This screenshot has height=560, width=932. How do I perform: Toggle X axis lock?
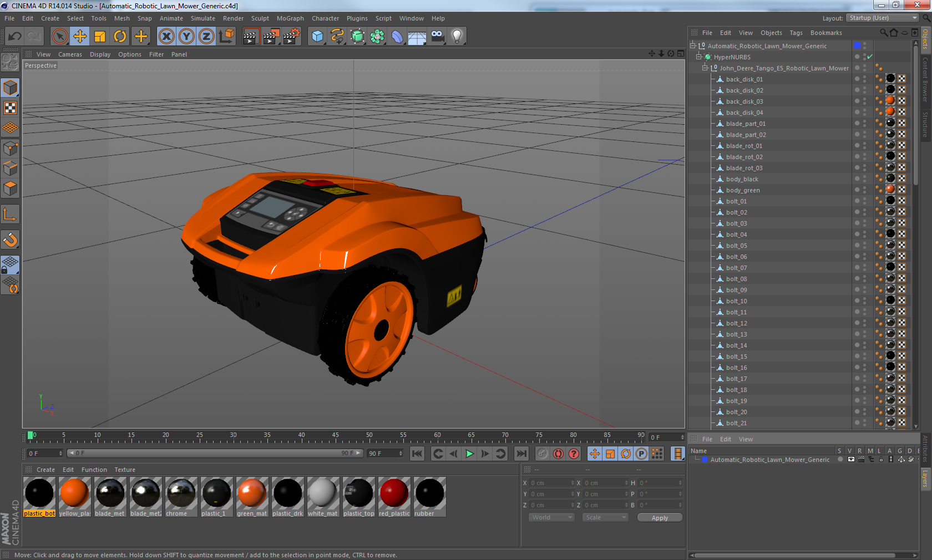(166, 37)
